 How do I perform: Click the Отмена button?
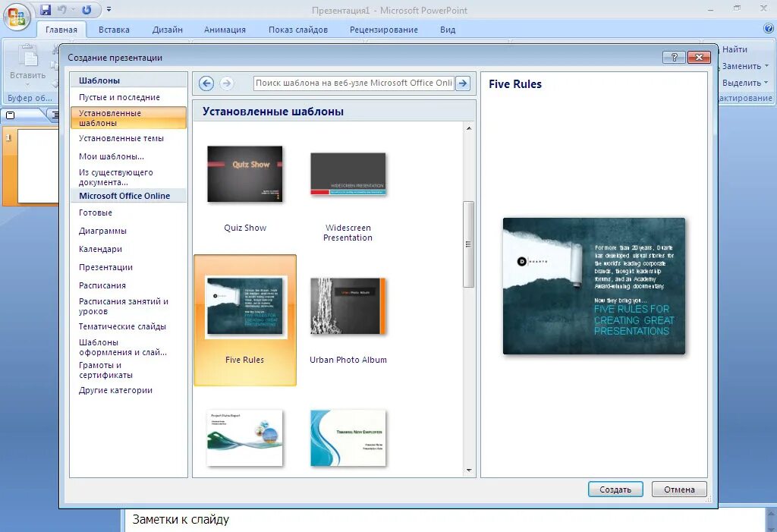[679, 490]
